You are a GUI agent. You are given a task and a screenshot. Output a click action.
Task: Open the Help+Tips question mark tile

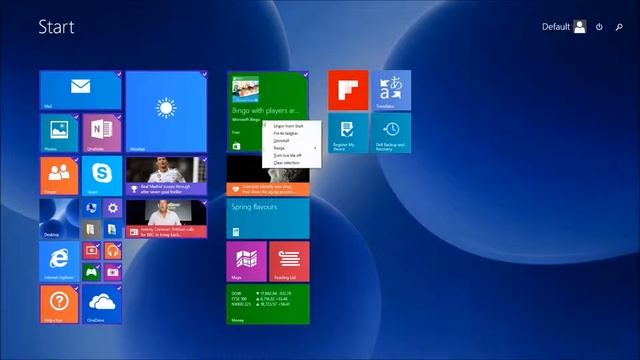pos(59,304)
